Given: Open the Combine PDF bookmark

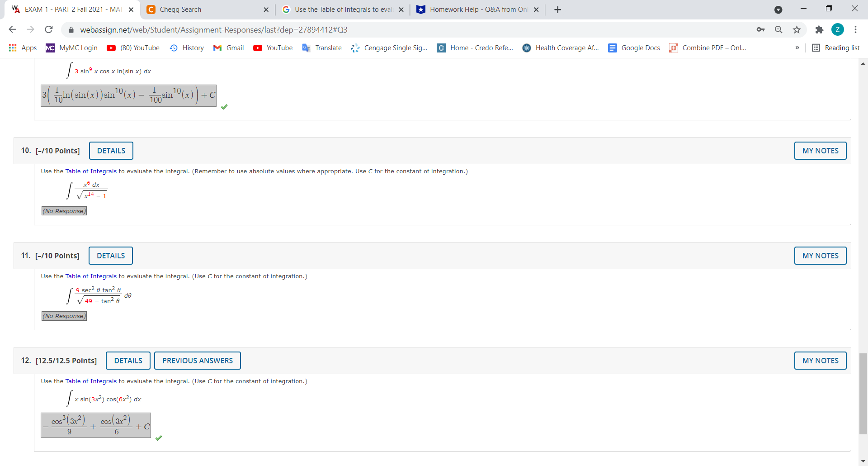Looking at the screenshot, I should click(x=707, y=48).
